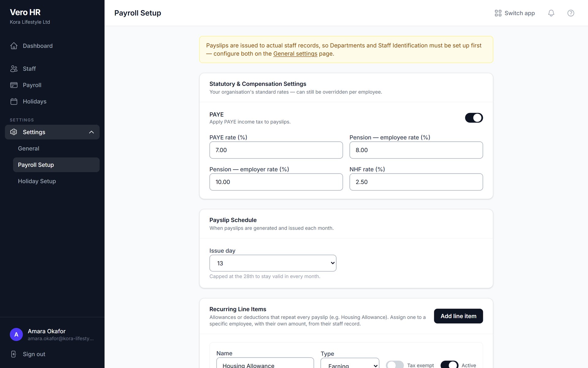
Task: Open the Dashboard menu item
Action: [x=52, y=46]
